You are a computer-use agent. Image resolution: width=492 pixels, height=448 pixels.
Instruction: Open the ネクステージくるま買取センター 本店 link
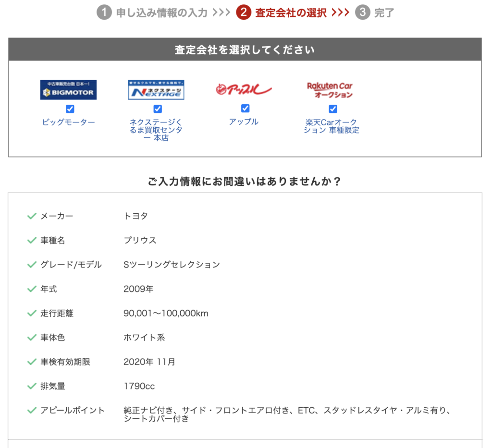(x=156, y=130)
